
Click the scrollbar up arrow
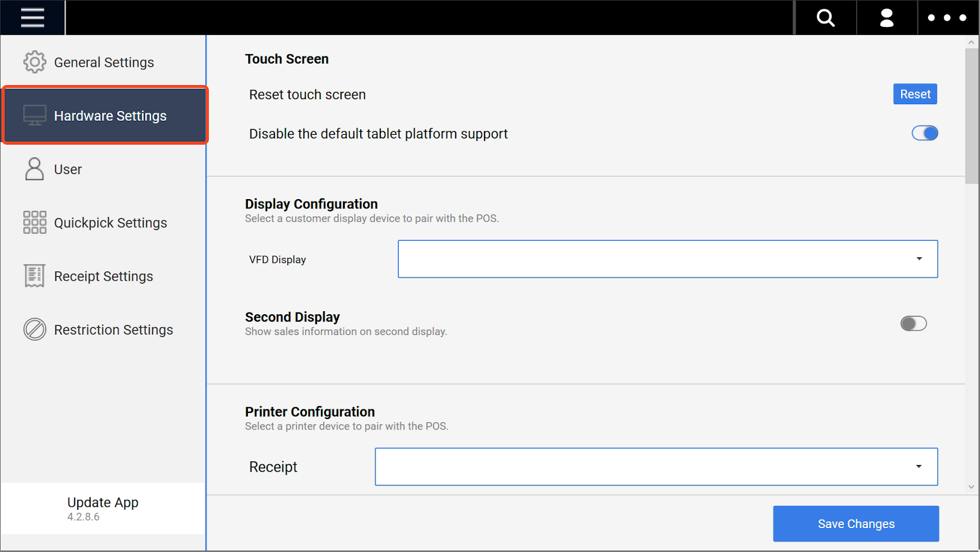tap(971, 42)
